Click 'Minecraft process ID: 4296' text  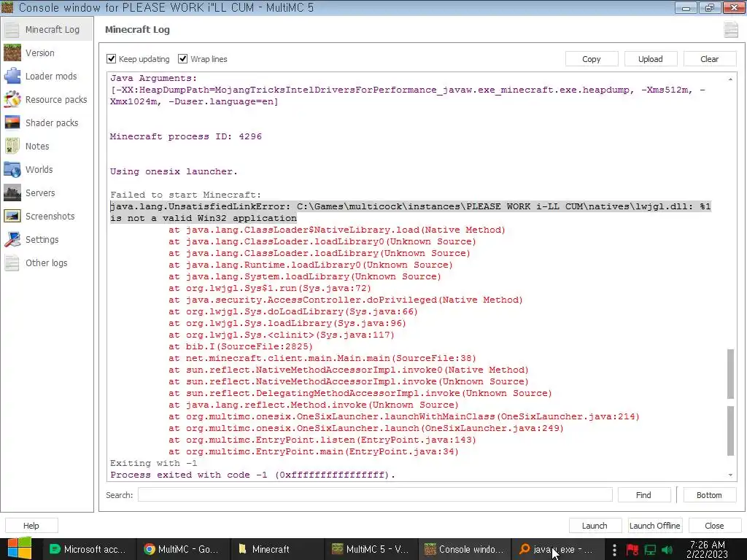click(186, 136)
